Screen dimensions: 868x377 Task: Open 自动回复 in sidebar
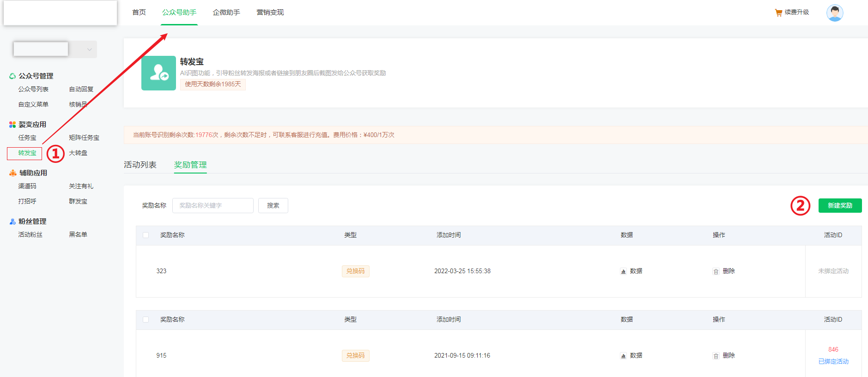pos(81,90)
